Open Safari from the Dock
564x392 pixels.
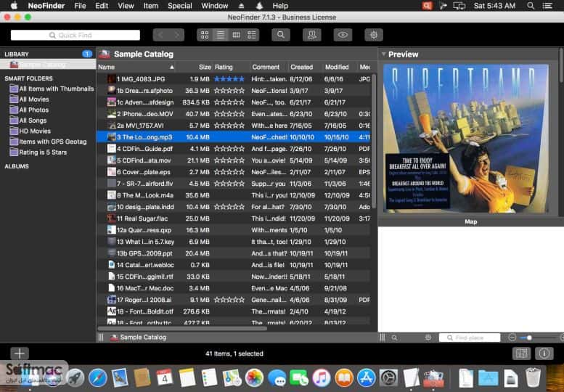point(97,378)
